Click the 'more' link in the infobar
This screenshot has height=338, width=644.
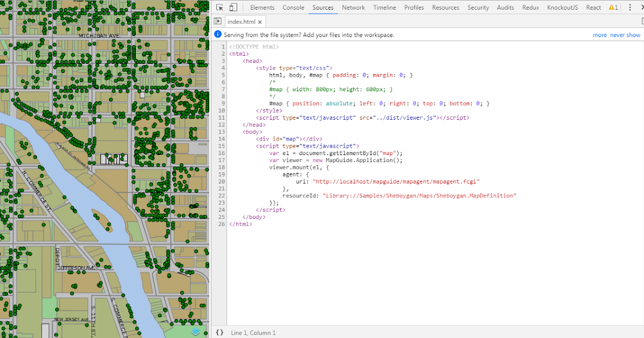599,35
